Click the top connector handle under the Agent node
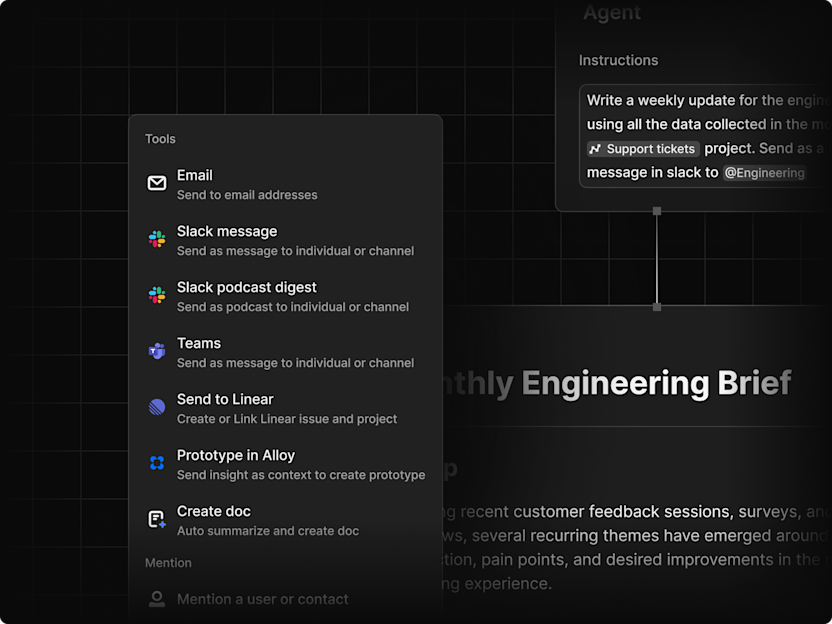 tap(657, 211)
